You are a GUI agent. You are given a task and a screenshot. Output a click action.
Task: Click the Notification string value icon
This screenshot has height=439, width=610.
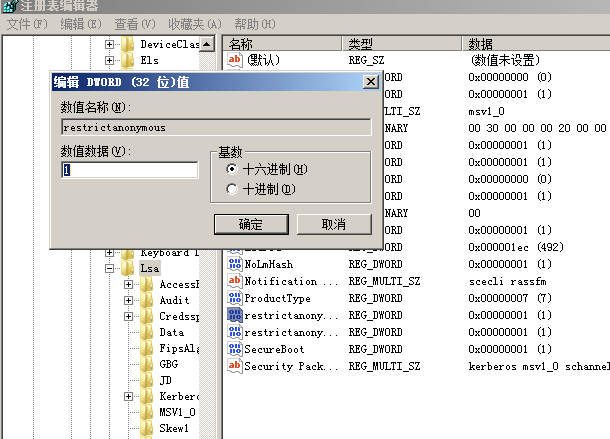point(235,281)
